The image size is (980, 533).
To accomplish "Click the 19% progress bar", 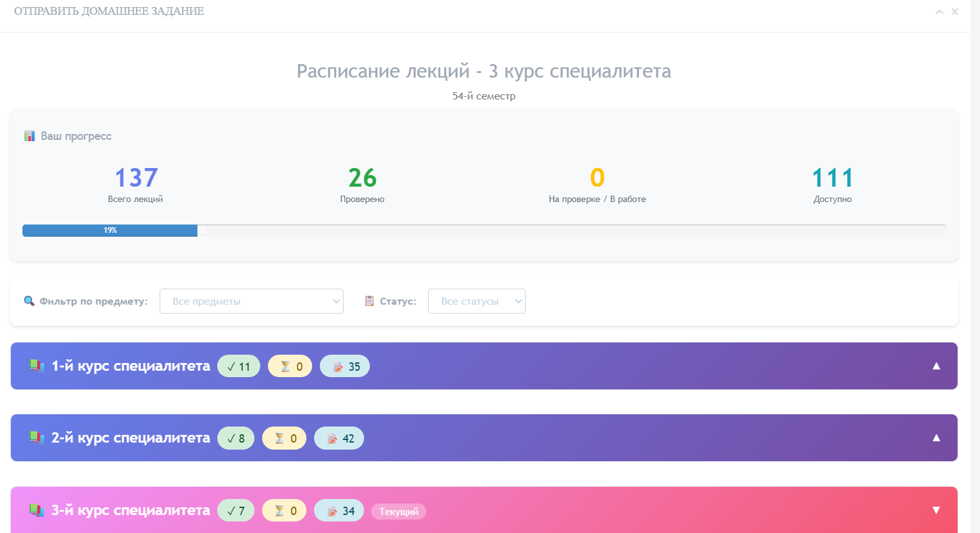I will [110, 229].
